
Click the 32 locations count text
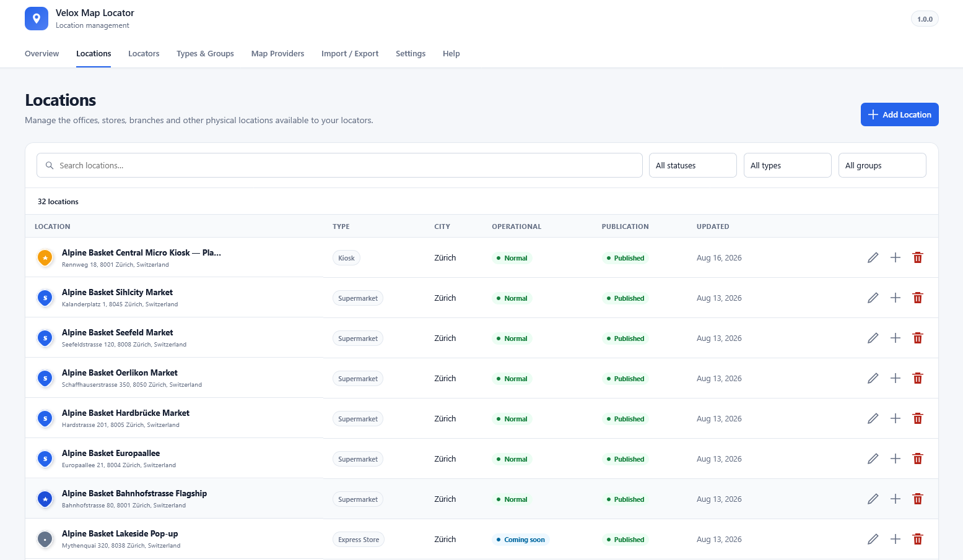[x=58, y=202]
